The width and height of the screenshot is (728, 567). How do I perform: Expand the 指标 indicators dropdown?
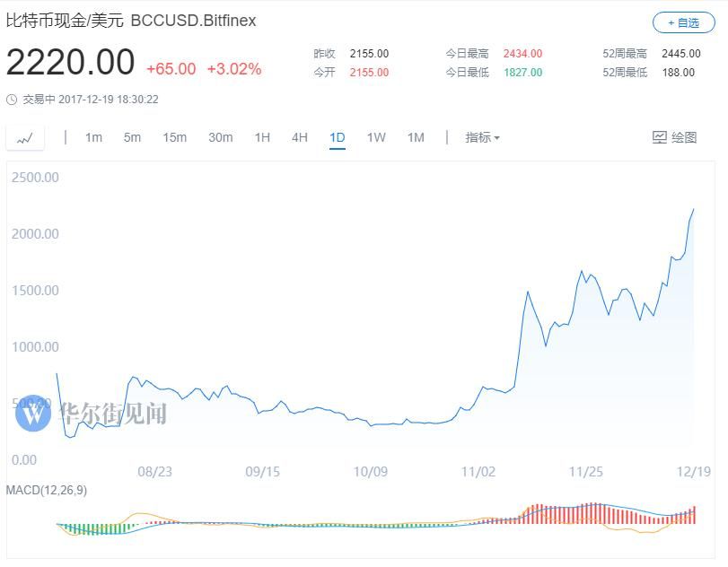pos(482,137)
